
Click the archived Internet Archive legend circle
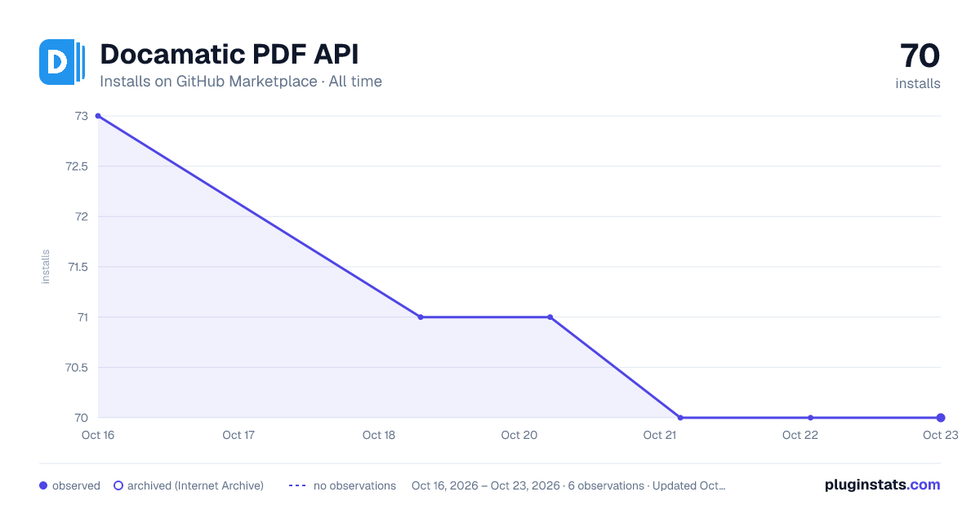click(x=118, y=485)
